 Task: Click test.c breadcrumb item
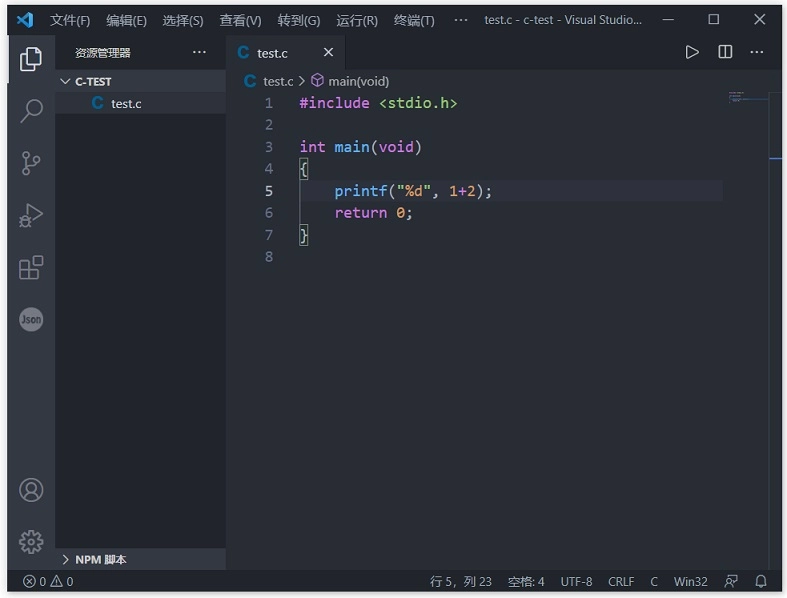click(x=269, y=81)
